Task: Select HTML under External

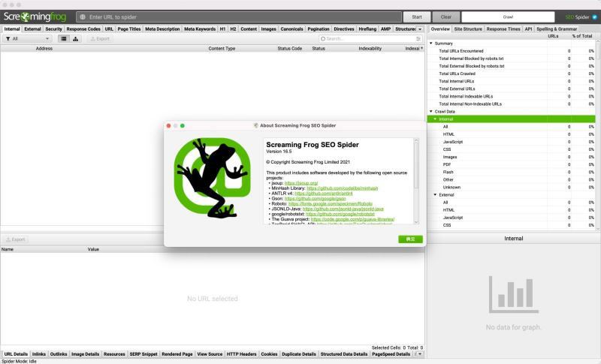Action: pyautogui.click(x=512, y=210)
